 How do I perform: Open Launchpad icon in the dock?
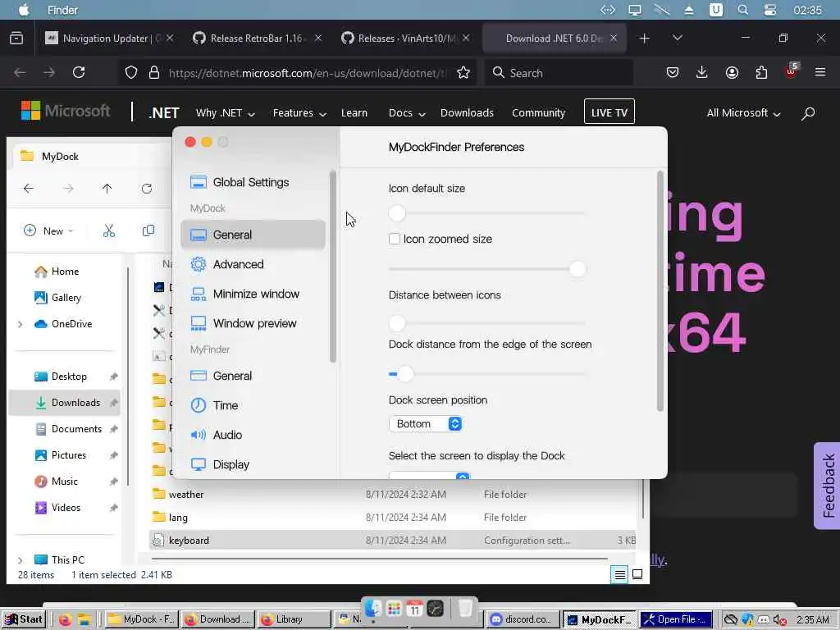[x=394, y=609]
